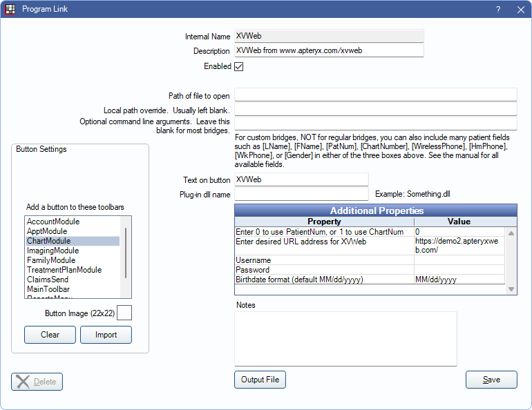
Task: Uncheck the Enabled checkbox
Action: coord(239,67)
